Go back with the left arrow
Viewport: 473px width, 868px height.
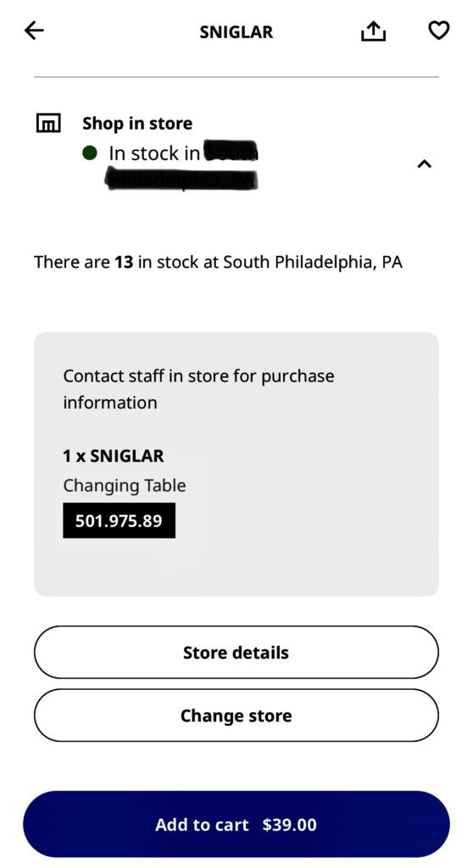34,31
